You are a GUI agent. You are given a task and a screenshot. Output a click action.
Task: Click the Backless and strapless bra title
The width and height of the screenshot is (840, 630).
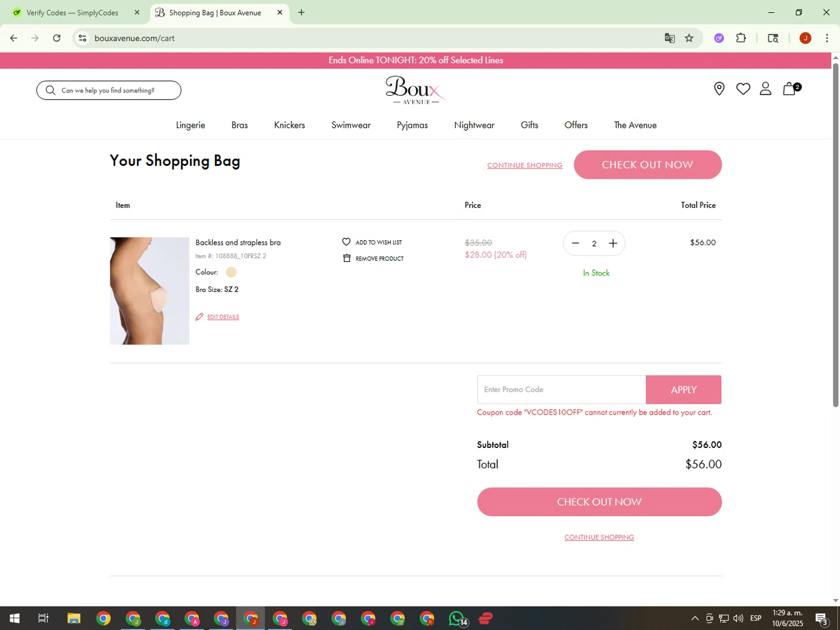(x=238, y=242)
